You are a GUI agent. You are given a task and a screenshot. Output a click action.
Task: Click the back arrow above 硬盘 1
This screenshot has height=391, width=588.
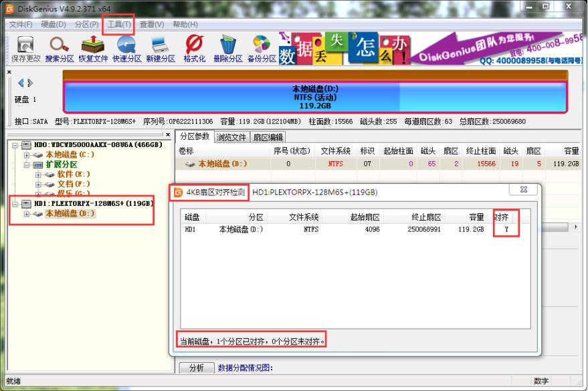coord(21,84)
